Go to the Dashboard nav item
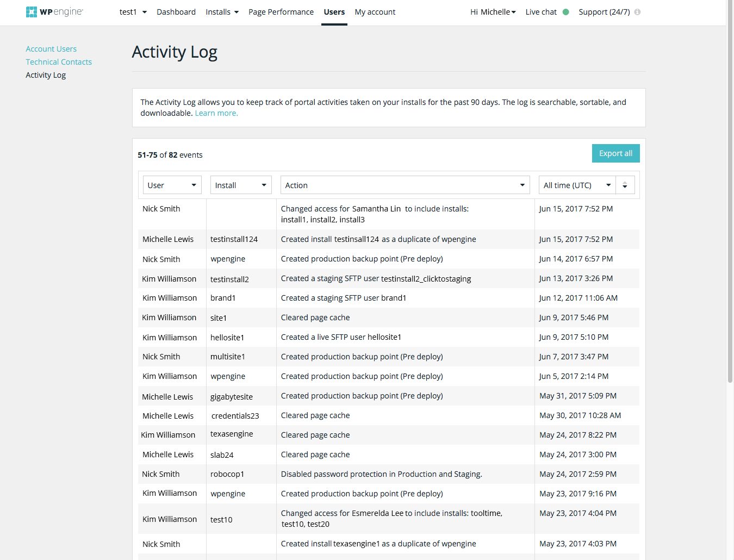This screenshot has width=734, height=560. coord(176,12)
